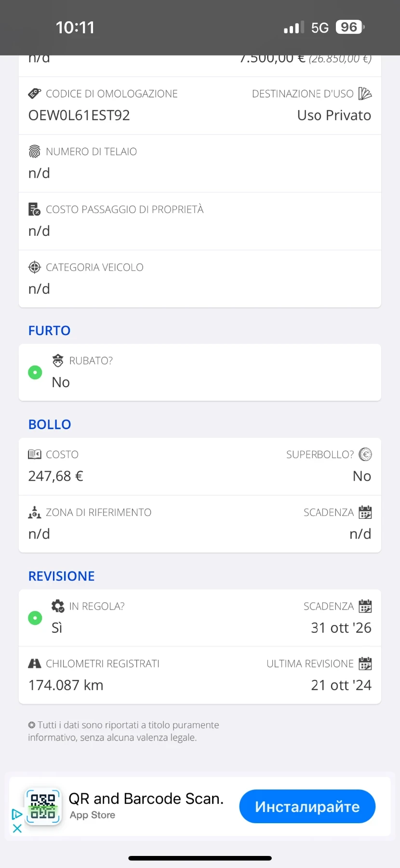Select the omologazione code OEW0L61EST92

pos(79,116)
